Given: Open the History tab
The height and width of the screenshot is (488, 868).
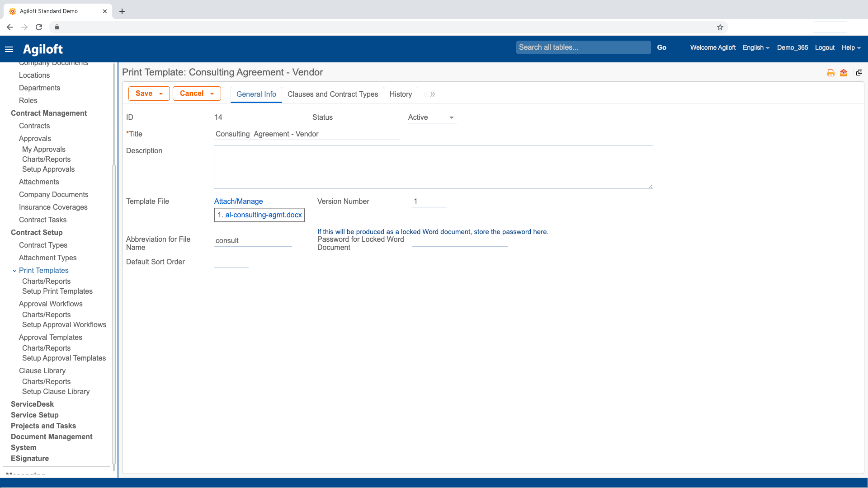Looking at the screenshot, I should (401, 94).
